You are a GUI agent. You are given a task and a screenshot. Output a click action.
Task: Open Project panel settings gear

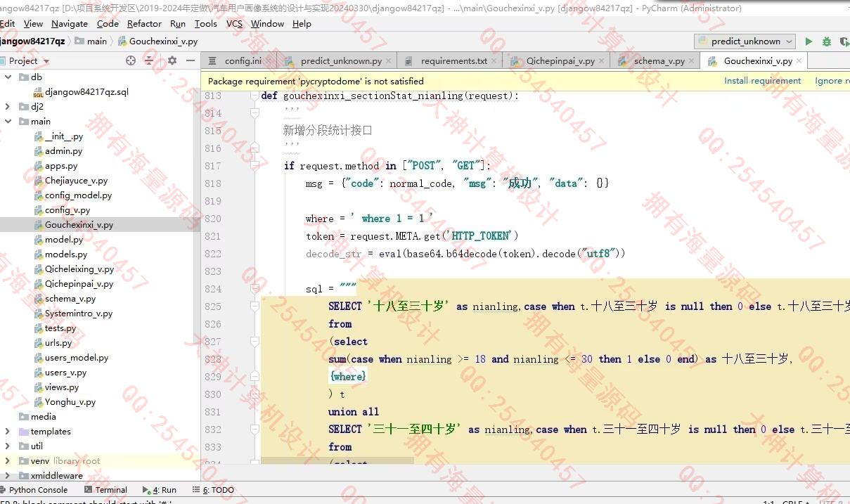[x=172, y=61]
